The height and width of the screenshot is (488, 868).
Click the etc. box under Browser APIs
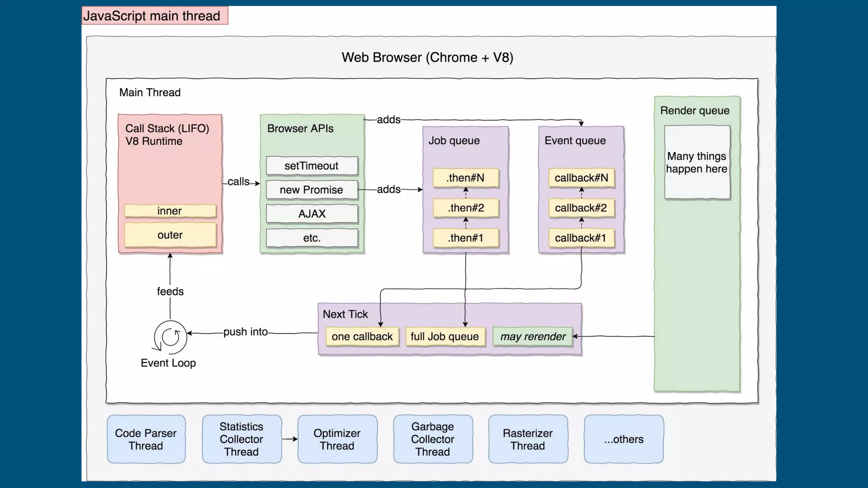312,238
